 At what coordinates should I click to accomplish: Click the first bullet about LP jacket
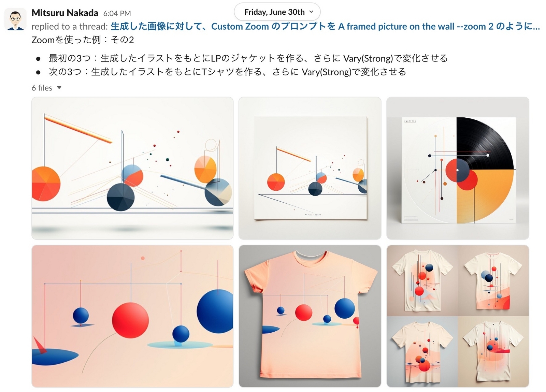pos(248,58)
